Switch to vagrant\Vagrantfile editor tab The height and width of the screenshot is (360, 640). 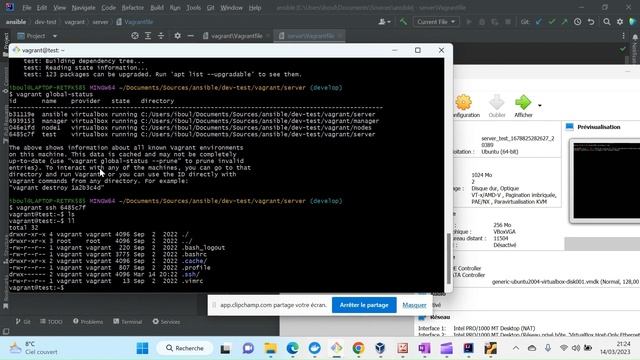point(236,36)
